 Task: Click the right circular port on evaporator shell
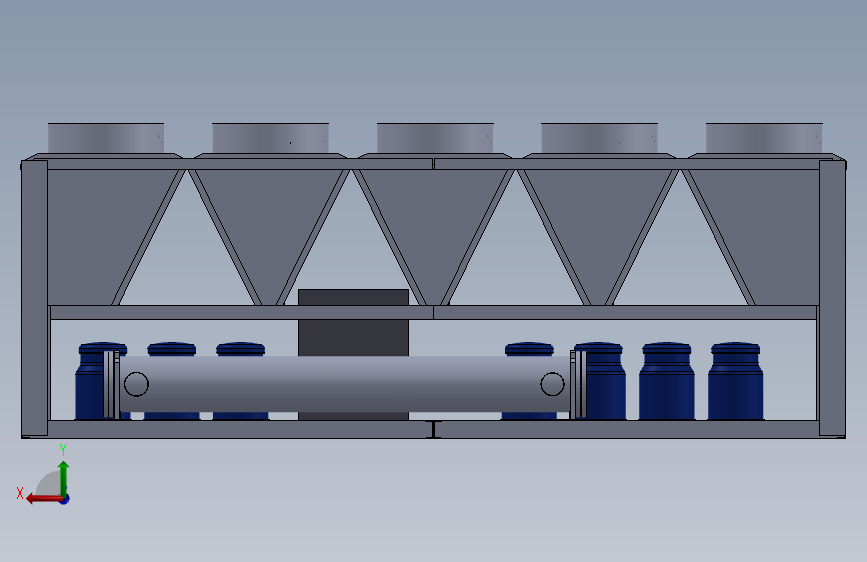pyautogui.click(x=552, y=384)
